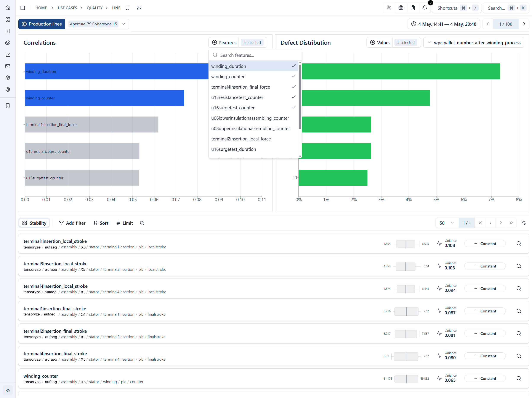This screenshot has width=532, height=398.
Task: Open notifications bell
Action: pos(425,8)
